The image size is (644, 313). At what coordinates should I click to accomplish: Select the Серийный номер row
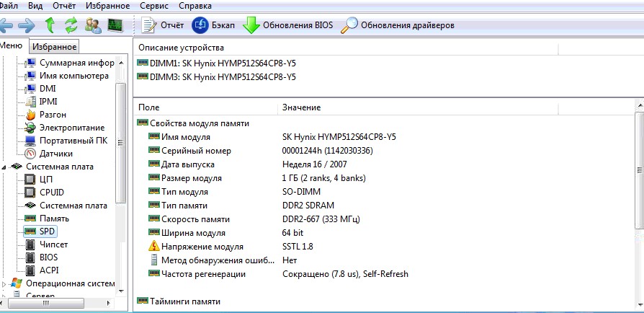pos(260,151)
